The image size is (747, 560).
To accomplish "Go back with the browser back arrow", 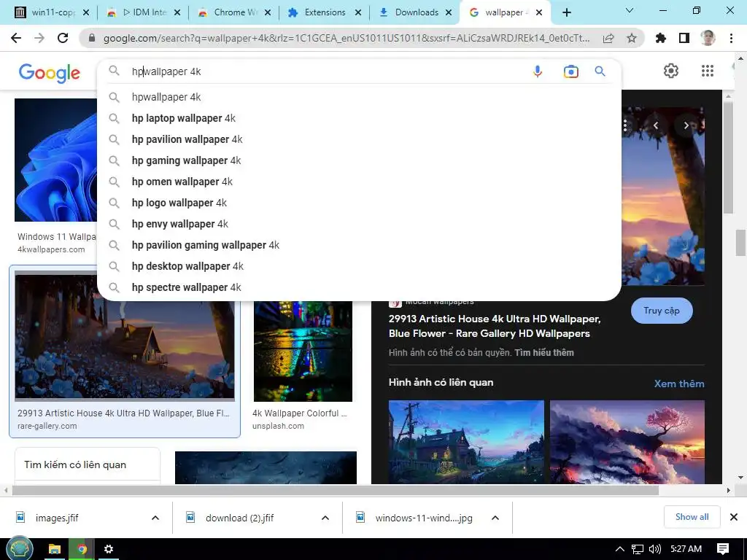I will pos(16,38).
